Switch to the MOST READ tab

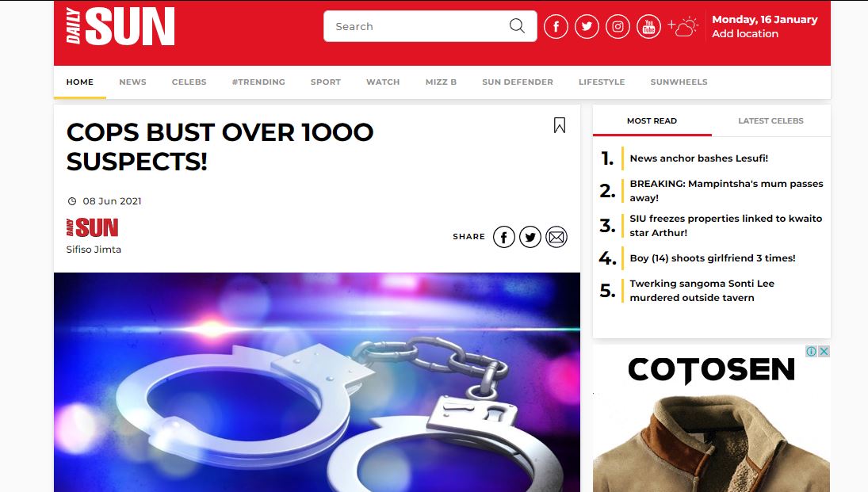(x=652, y=120)
